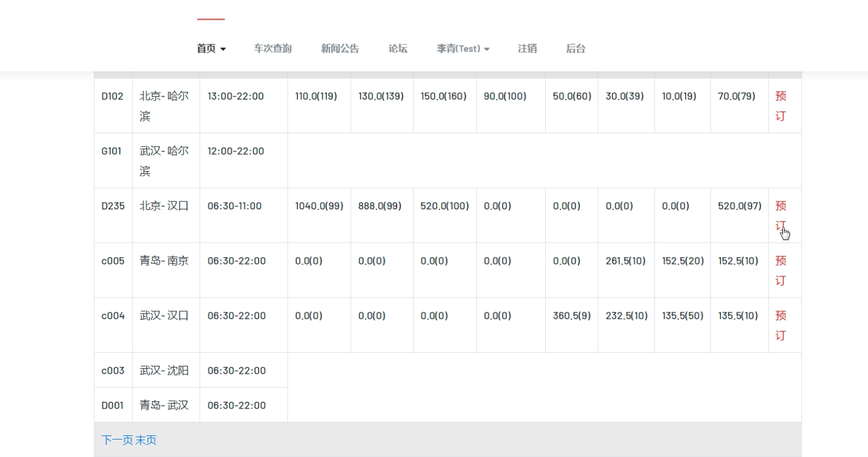Click price 1040.0(99) in D235 row

[319, 206]
